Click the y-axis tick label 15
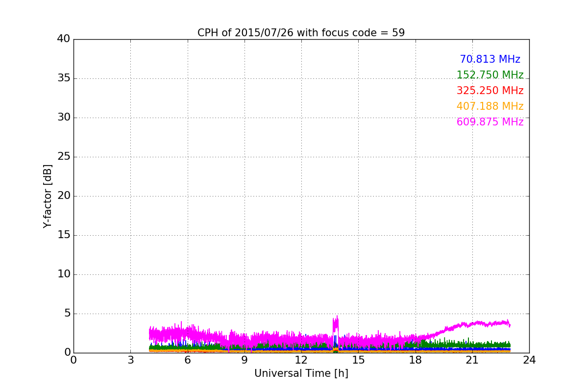588x392 pixels. click(64, 235)
